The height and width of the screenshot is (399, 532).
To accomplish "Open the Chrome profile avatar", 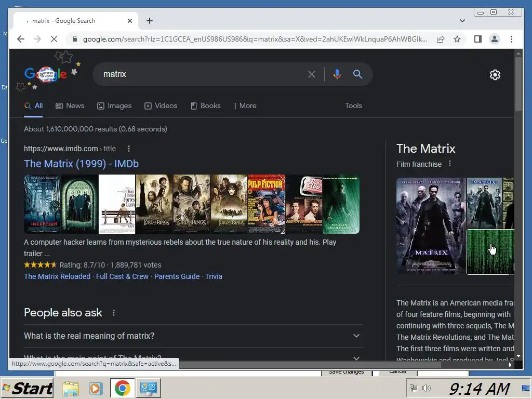I will (x=495, y=39).
